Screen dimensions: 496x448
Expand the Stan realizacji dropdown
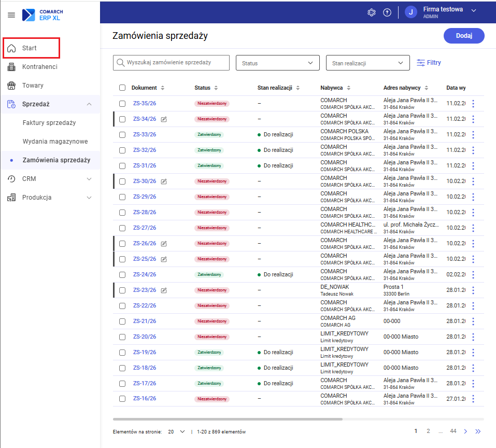click(x=367, y=63)
